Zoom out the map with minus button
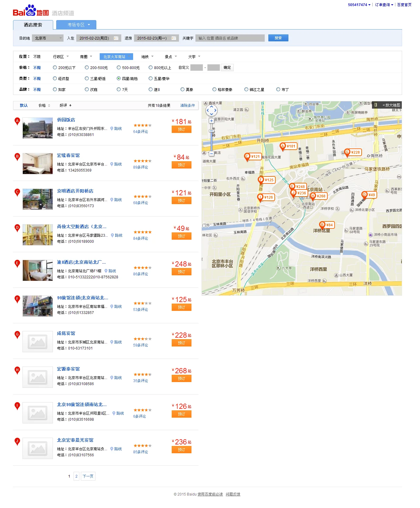The height and width of the screenshot is (508, 420). (x=211, y=153)
